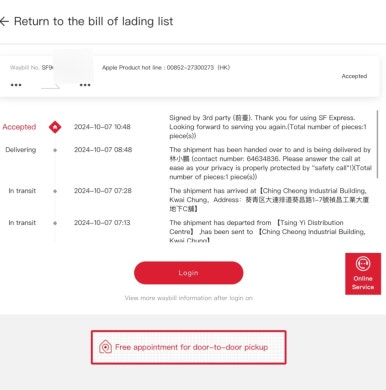Click the View more waybill information text
The width and height of the screenshot is (386, 390).
[x=189, y=298]
